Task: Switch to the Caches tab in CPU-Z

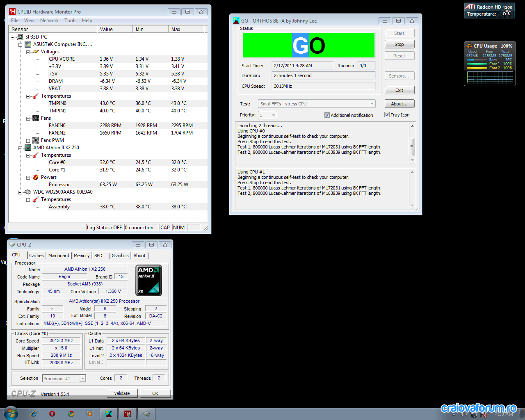Action: pos(37,256)
